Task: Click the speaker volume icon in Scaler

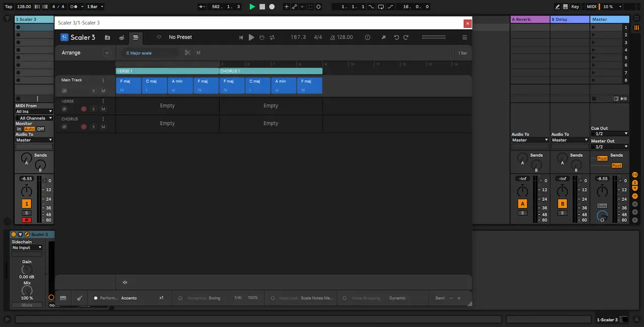Action: 125,282
